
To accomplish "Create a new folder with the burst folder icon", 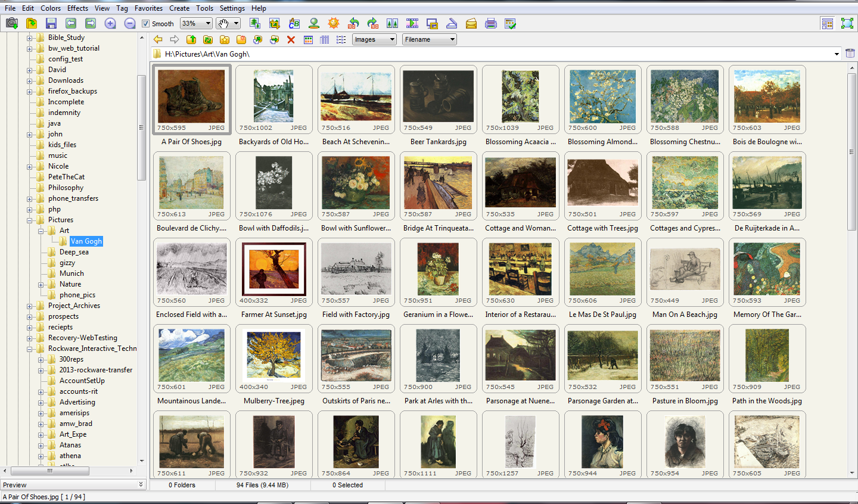I will click(241, 39).
